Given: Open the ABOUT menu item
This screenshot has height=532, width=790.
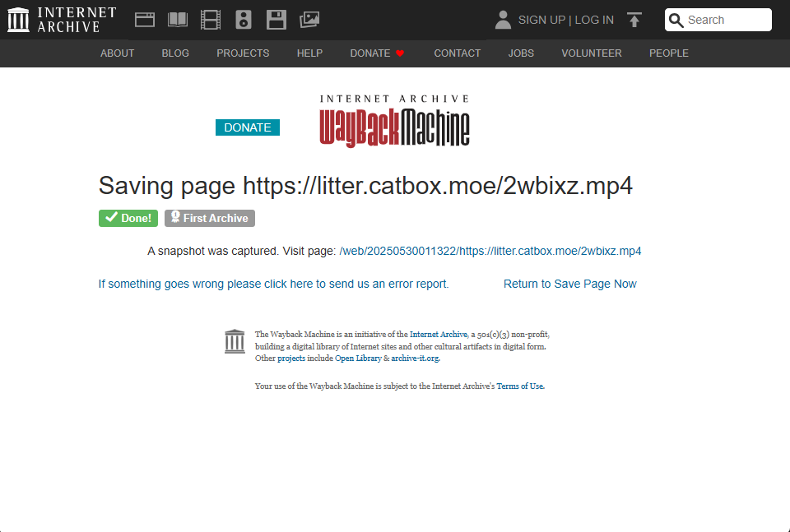Looking at the screenshot, I should pyautogui.click(x=118, y=53).
